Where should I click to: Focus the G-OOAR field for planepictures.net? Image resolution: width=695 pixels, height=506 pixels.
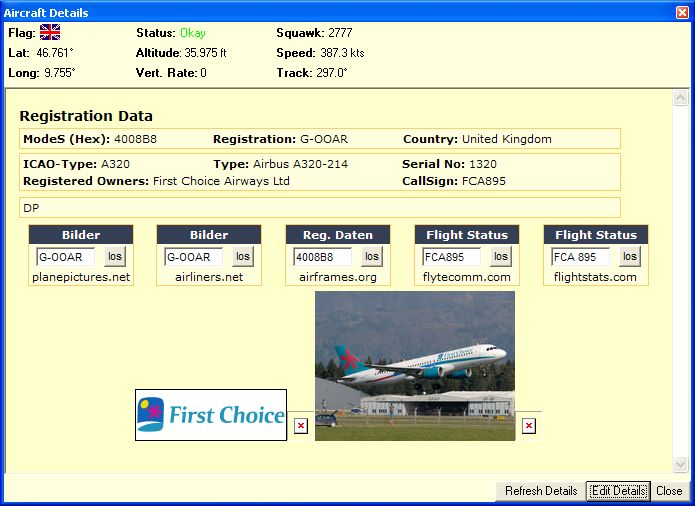(x=66, y=257)
